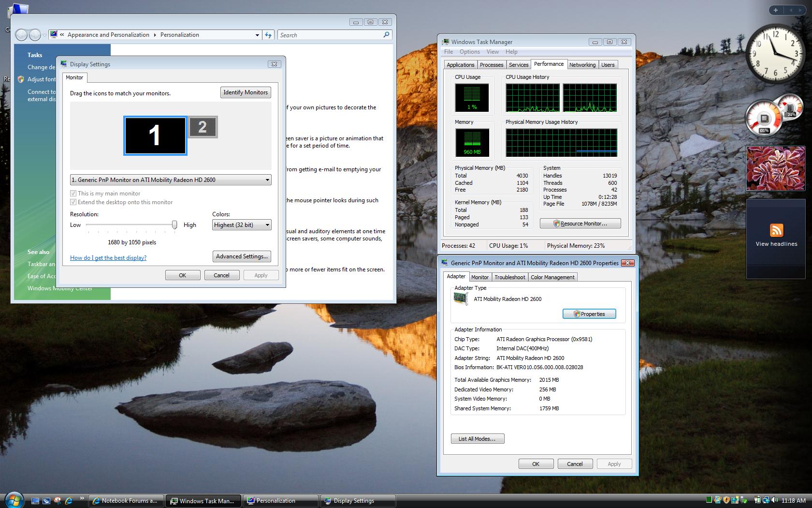The image size is (812, 508).
Task: Click the refresh icon beside address bar
Action: (268, 35)
